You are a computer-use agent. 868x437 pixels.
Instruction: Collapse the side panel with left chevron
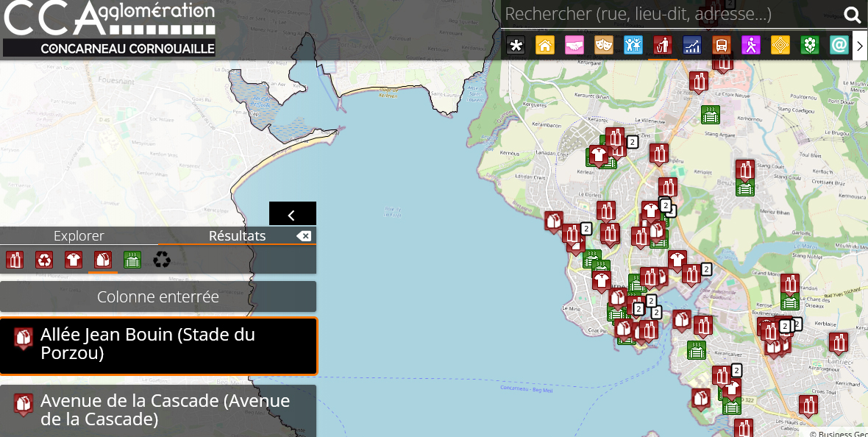click(x=292, y=214)
